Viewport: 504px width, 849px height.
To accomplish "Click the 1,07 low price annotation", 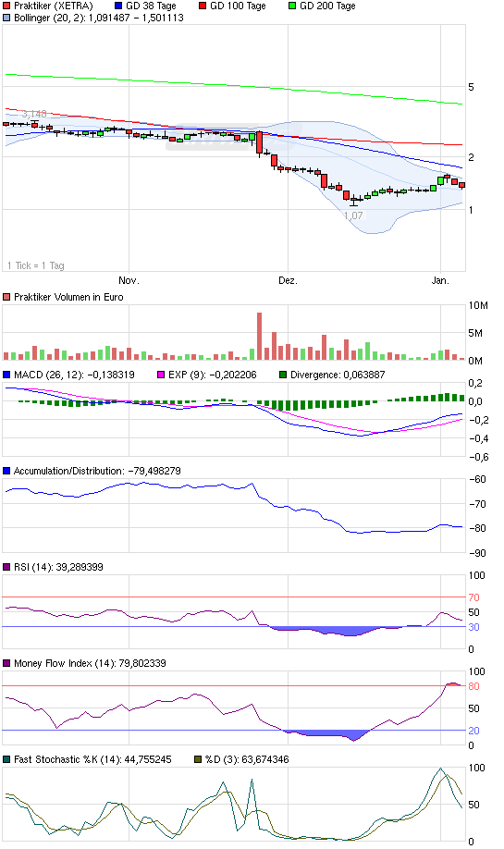I will 353,215.
